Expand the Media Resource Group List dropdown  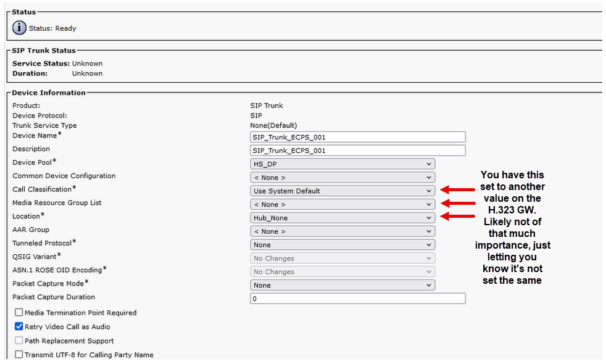pyautogui.click(x=342, y=204)
